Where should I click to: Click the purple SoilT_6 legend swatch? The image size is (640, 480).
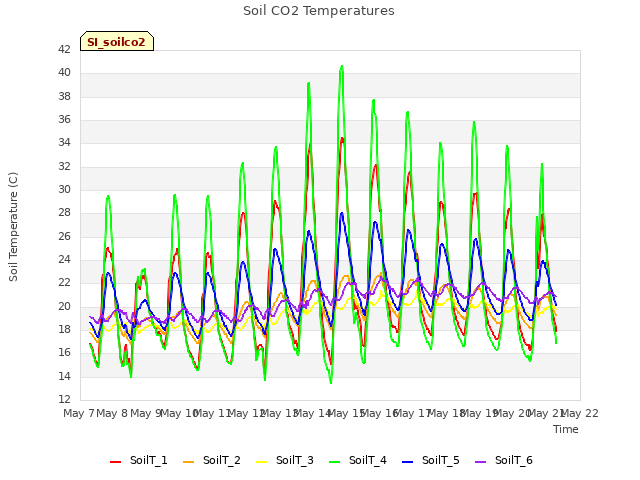481,462
